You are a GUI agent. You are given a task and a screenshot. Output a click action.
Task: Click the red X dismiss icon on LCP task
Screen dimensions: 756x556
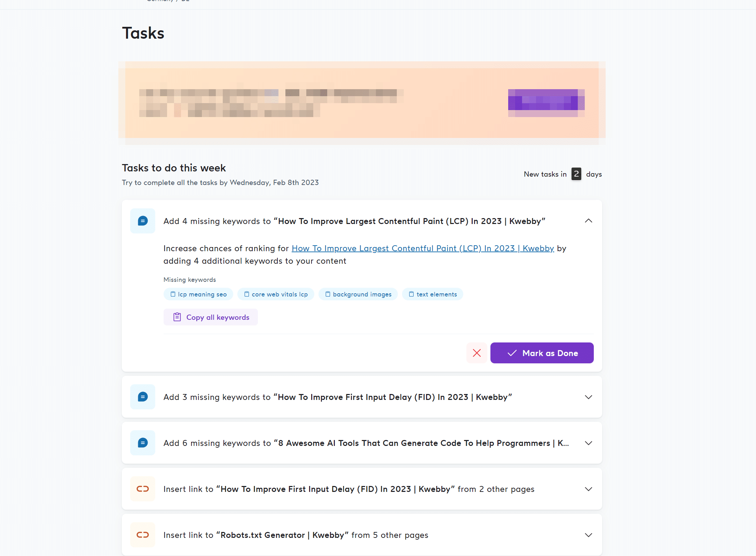tap(477, 353)
